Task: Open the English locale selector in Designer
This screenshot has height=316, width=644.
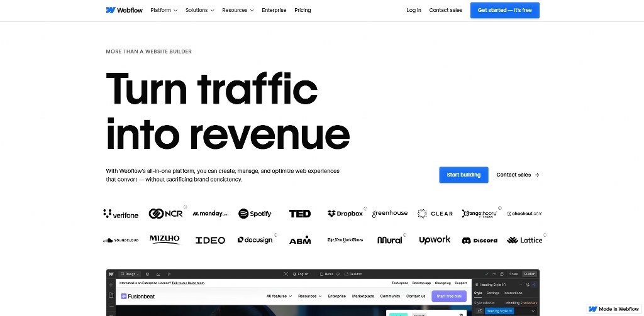Action: (x=300, y=274)
